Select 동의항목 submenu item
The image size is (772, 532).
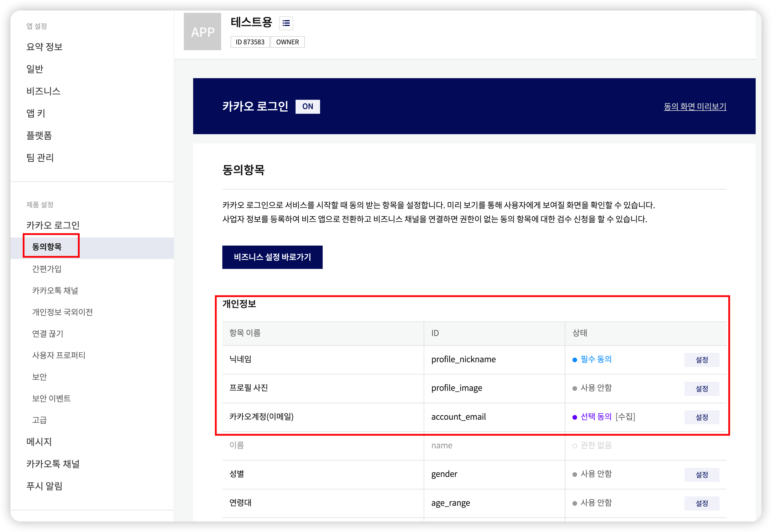tap(47, 246)
